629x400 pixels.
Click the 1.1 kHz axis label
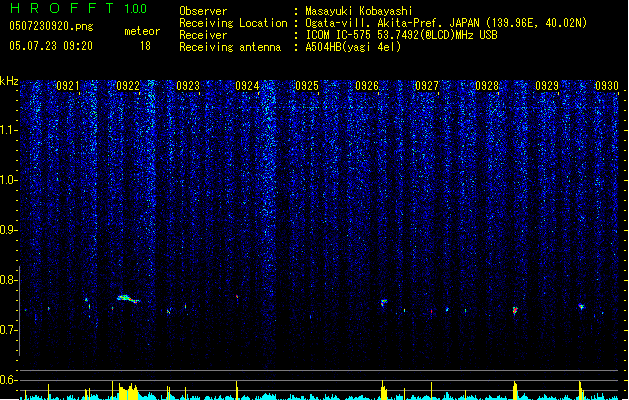point(9,130)
